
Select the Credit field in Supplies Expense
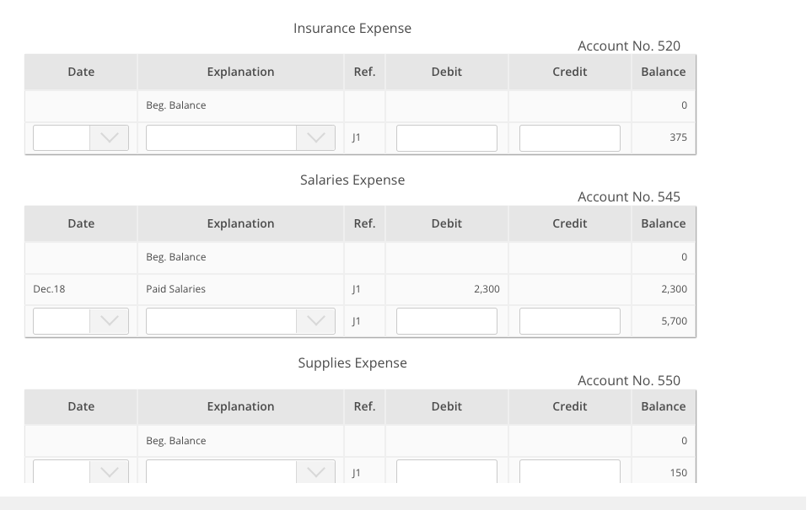pos(569,471)
